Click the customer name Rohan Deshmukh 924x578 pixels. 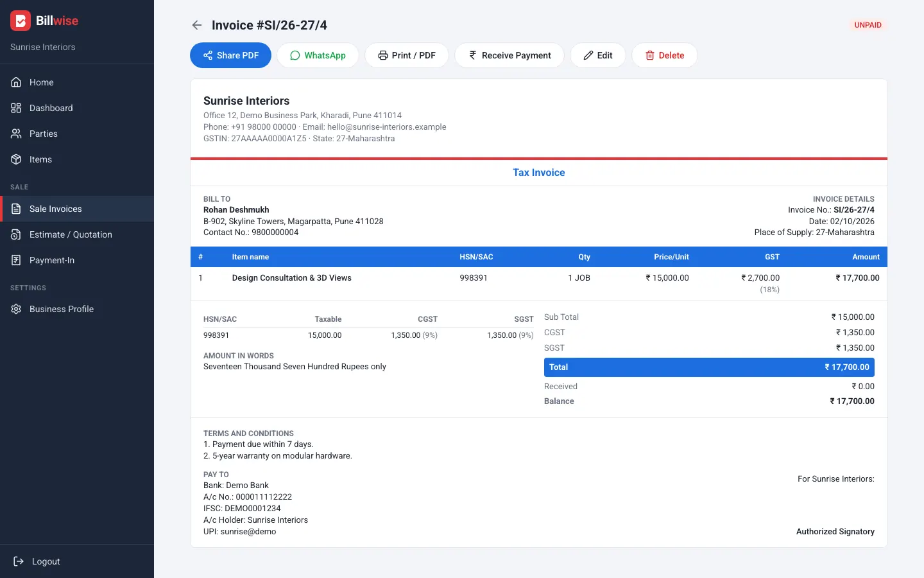[236, 210]
